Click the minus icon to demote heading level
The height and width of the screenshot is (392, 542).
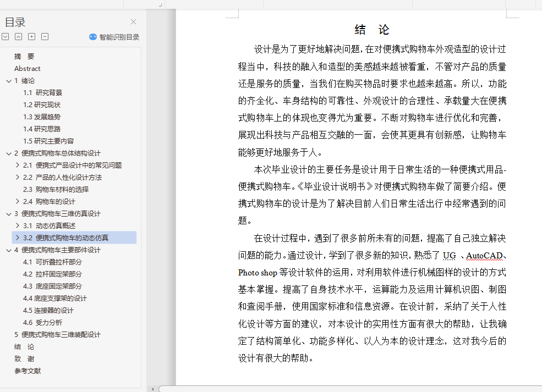45,37
